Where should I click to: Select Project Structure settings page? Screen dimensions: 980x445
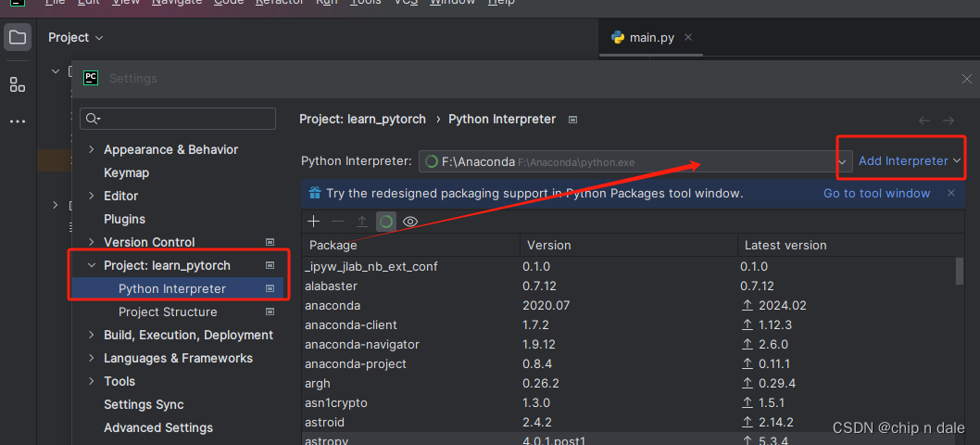[x=168, y=311]
